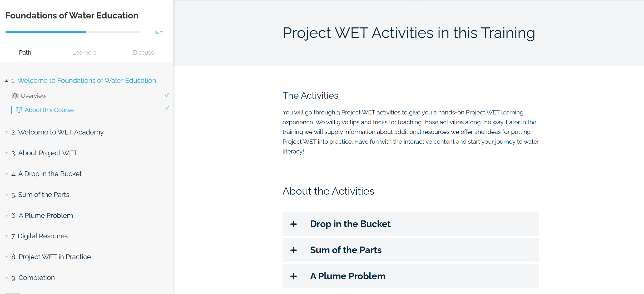Viewport: 644px width, 294px height.
Task: Click the Overview completion checkmark
Action: (167, 95)
